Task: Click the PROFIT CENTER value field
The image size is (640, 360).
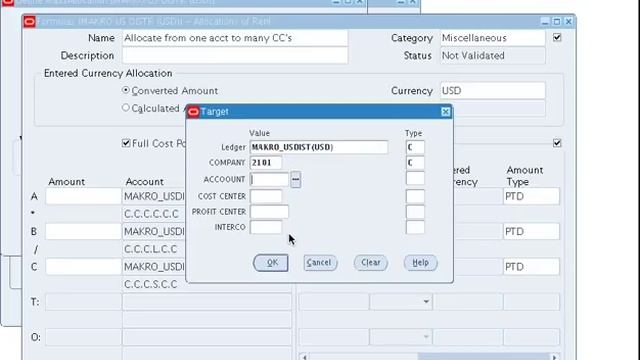Action: coord(269,212)
